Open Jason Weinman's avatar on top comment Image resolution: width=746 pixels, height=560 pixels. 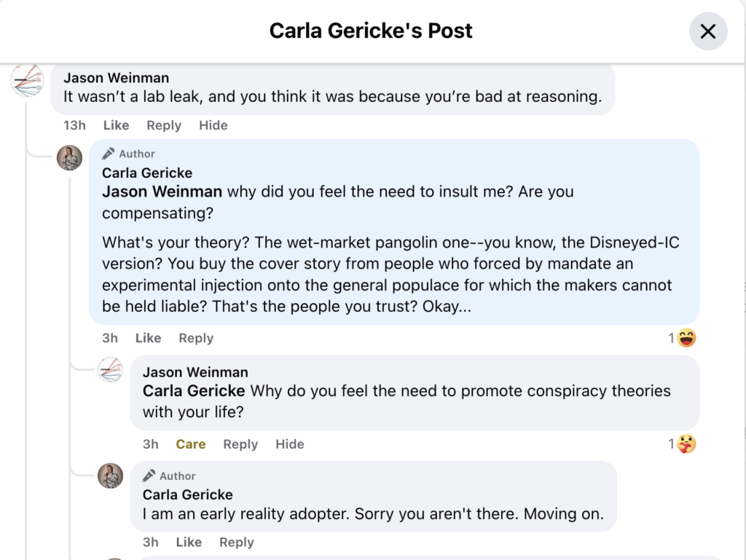point(27,80)
